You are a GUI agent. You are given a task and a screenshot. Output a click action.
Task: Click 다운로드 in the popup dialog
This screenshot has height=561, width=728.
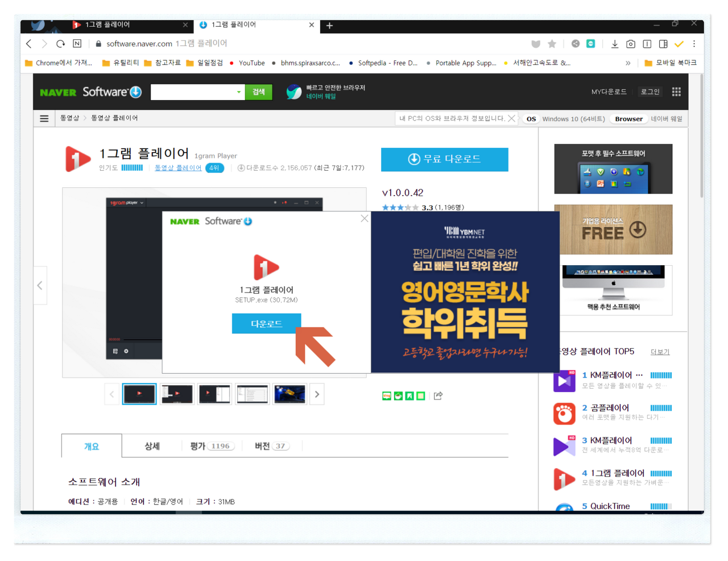(x=267, y=324)
